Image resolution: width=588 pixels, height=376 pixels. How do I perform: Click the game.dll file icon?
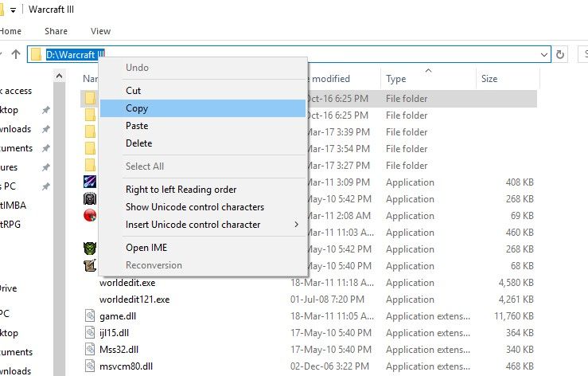click(x=90, y=316)
